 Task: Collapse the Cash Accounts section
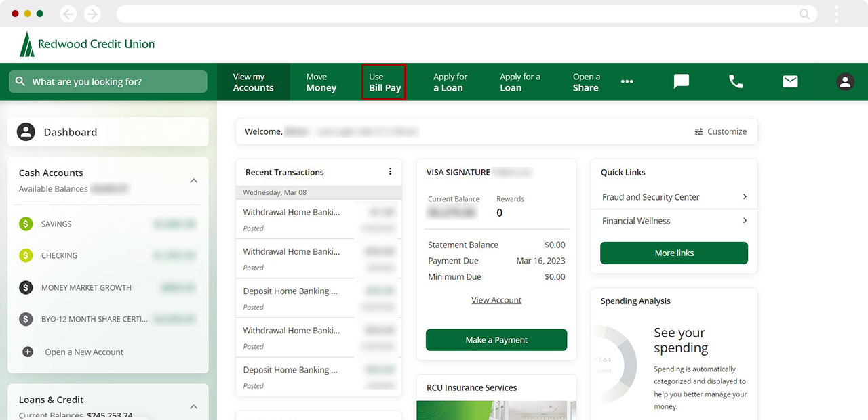[x=194, y=180]
